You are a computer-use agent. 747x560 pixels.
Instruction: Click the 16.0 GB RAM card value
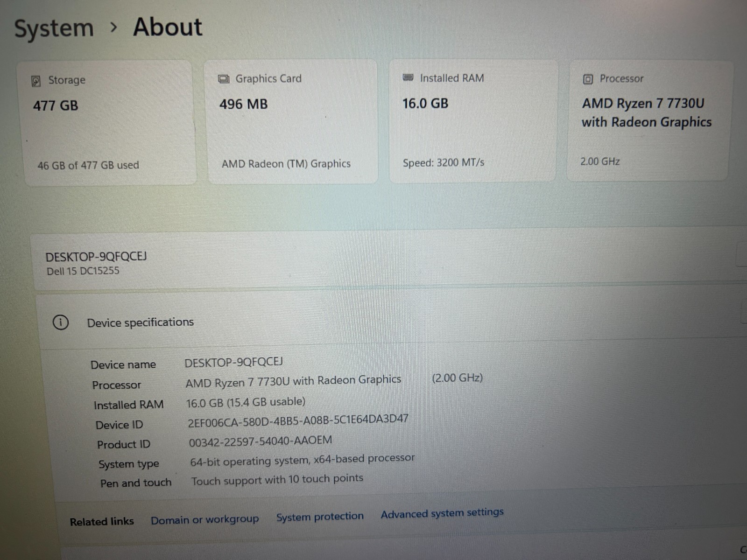pos(425,103)
